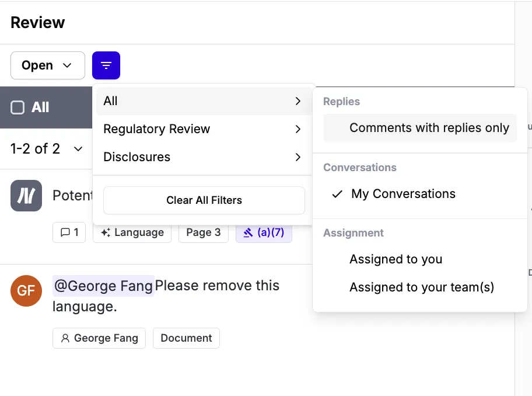
Task: Enable Comments with replies only
Action: 419,128
